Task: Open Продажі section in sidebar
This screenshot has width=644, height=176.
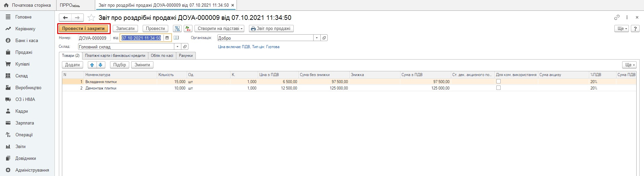Action: click(24, 52)
